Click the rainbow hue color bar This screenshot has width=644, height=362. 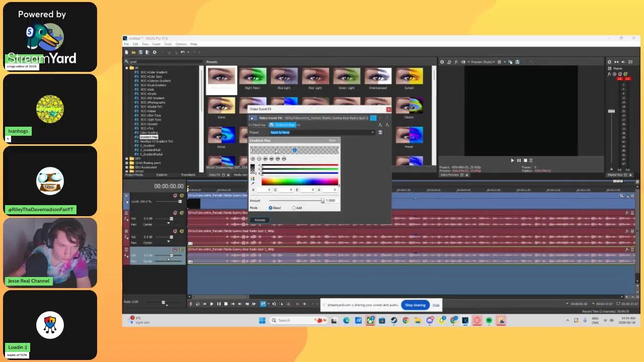299,182
